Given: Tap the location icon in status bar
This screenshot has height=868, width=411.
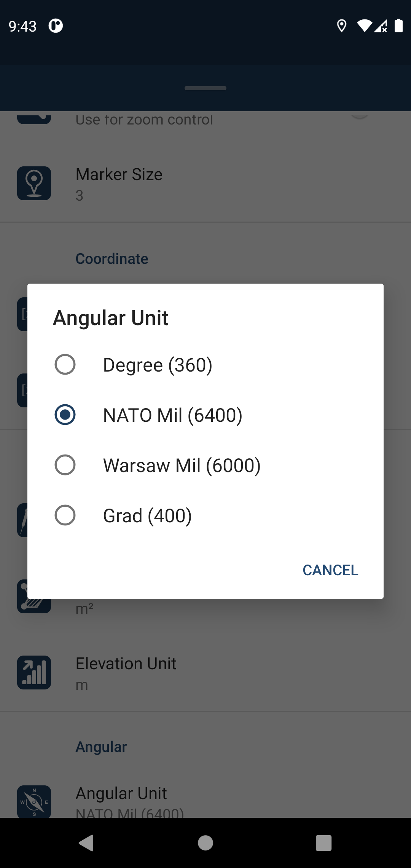Looking at the screenshot, I should pos(342,26).
